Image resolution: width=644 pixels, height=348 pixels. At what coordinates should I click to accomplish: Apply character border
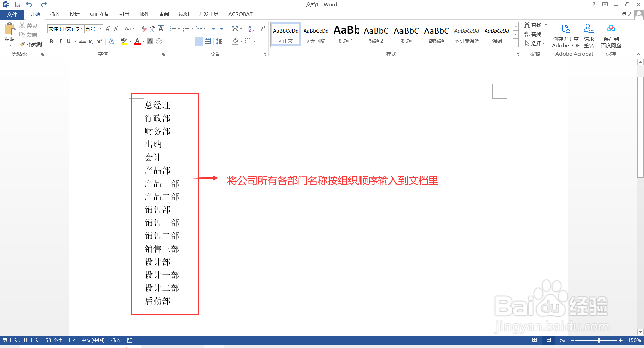[x=161, y=29]
